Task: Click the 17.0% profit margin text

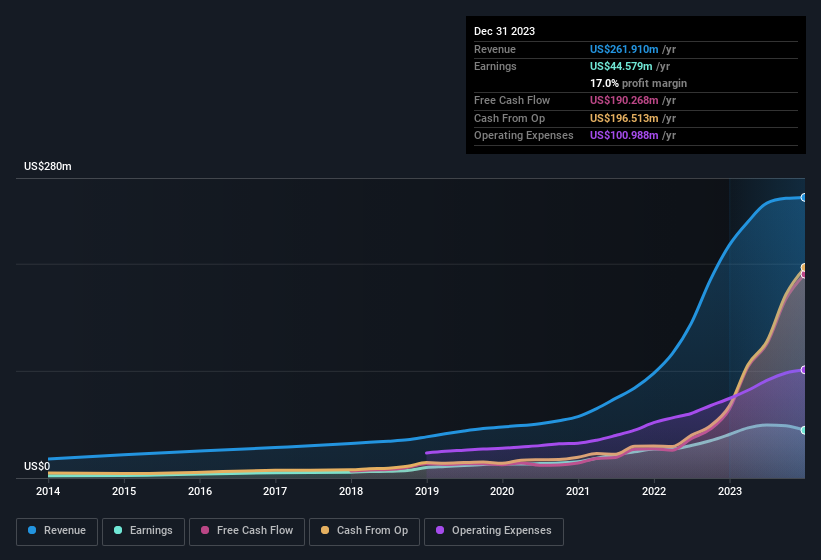Action: click(638, 83)
